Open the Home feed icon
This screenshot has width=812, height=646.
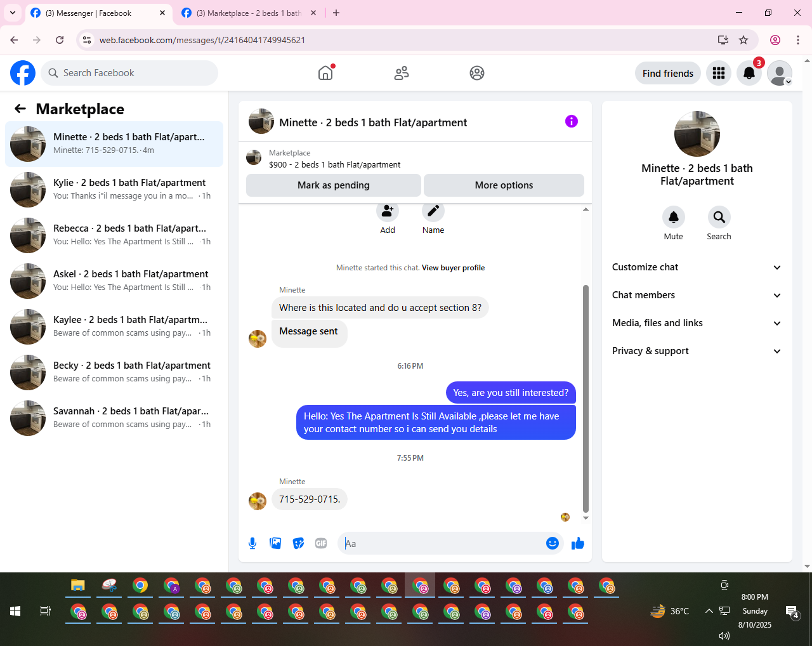(x=325, y=73)
